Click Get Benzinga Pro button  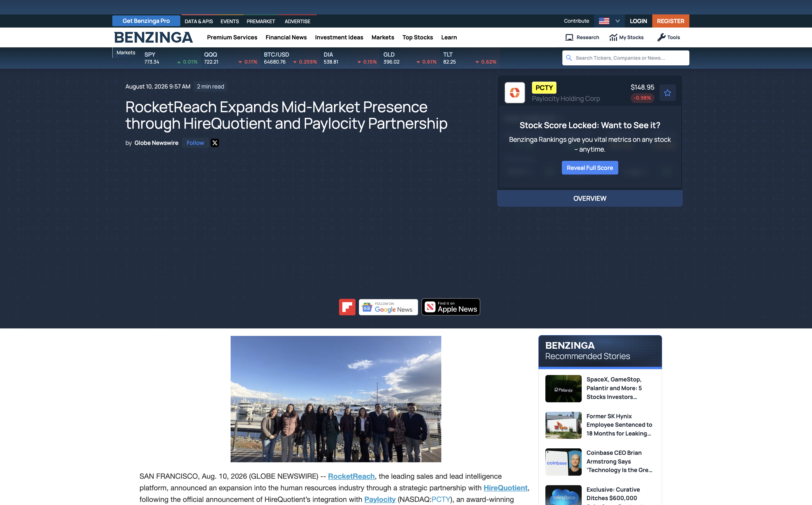(146, 21)
